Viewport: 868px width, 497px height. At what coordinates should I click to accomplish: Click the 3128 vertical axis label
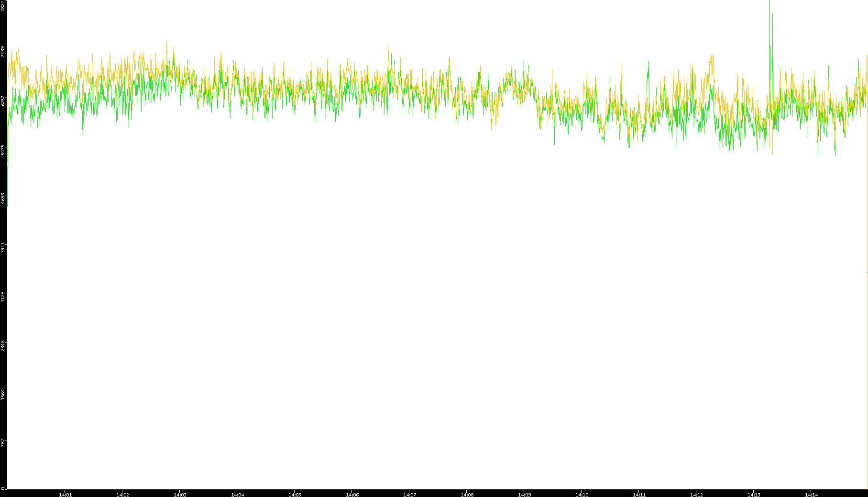point(3,296)
